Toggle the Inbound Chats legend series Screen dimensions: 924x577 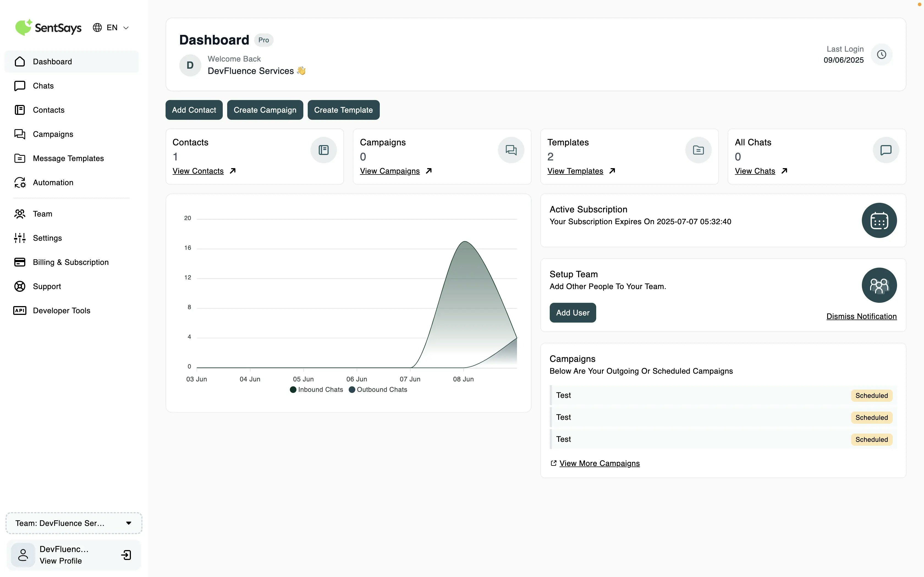coord(317,390)
